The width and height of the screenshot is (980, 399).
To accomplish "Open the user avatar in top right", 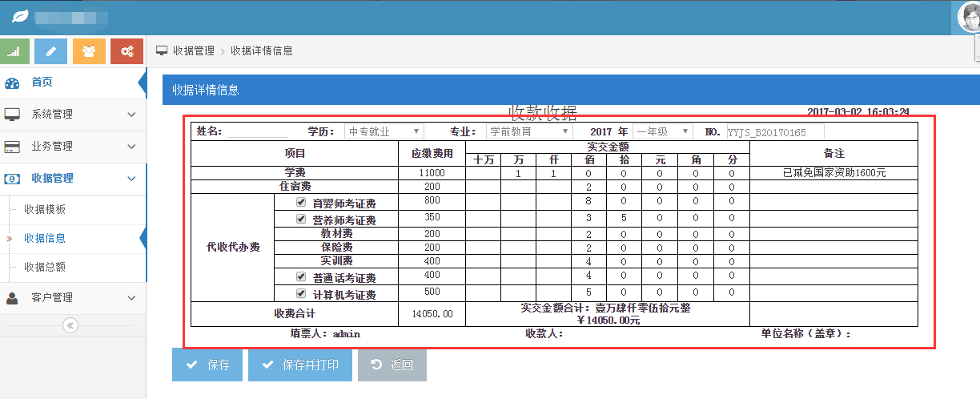I will coord(970,17).
